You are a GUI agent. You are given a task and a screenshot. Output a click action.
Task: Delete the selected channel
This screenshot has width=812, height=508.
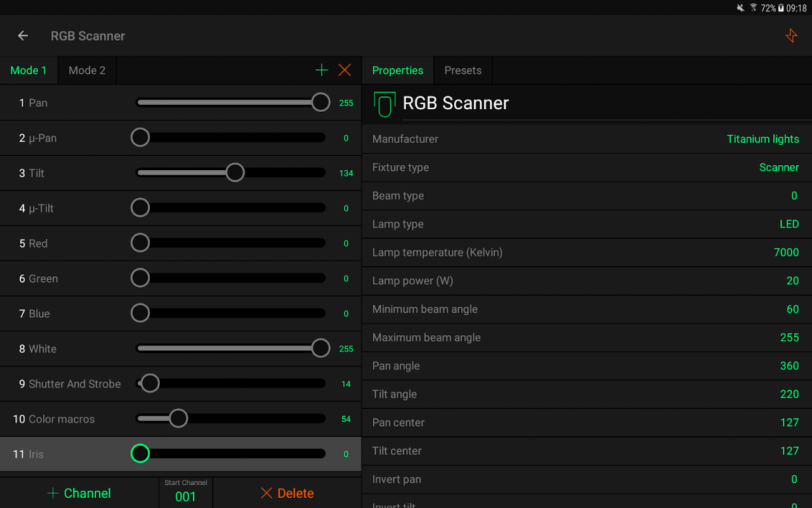click(287, 493)
